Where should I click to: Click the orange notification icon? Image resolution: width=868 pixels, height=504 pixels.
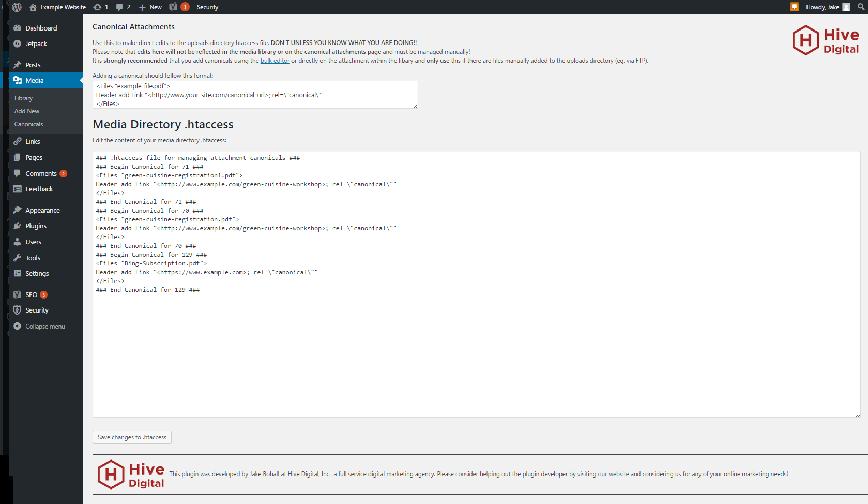click(x=795, y=7)
